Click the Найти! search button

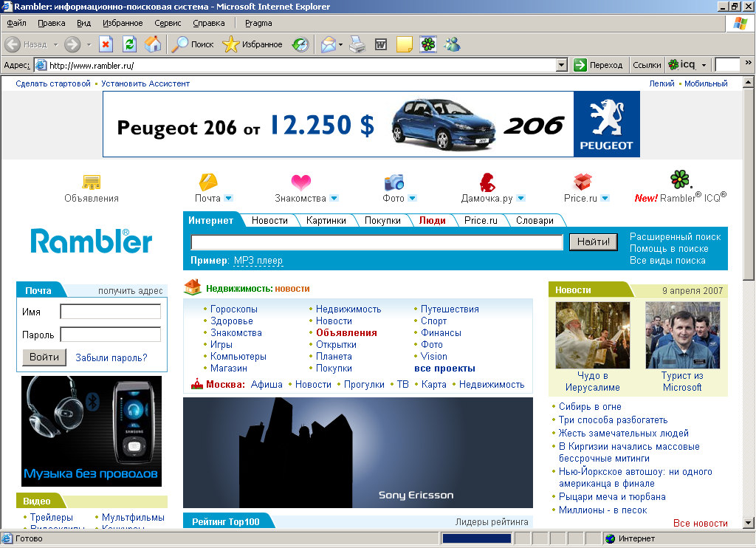[594, 242]
